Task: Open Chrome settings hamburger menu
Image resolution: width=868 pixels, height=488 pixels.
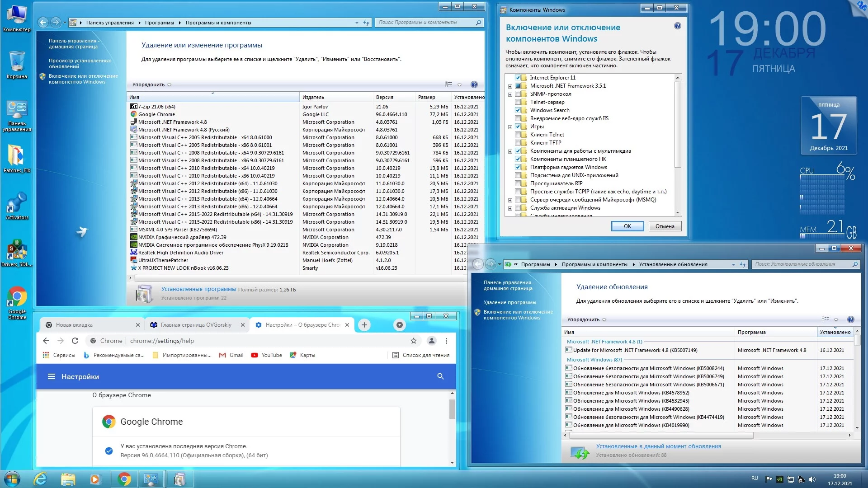Action: [52, 376]
